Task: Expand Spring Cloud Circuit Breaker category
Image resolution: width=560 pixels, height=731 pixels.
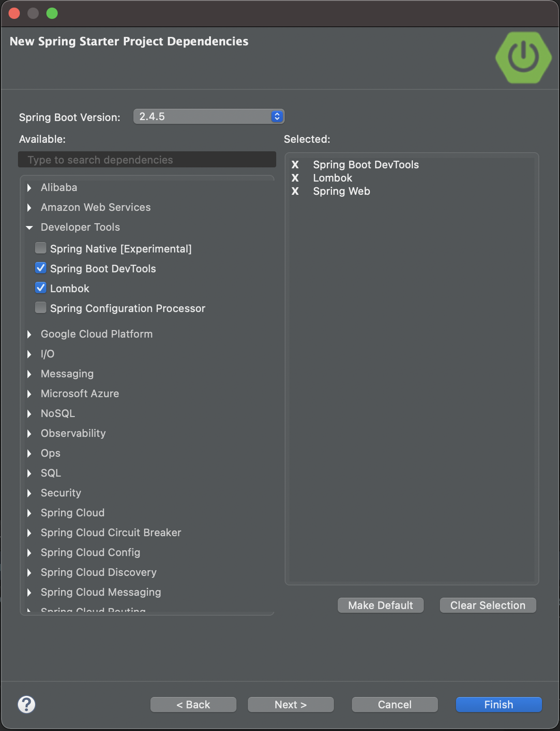Action: [x=29, y=533]
